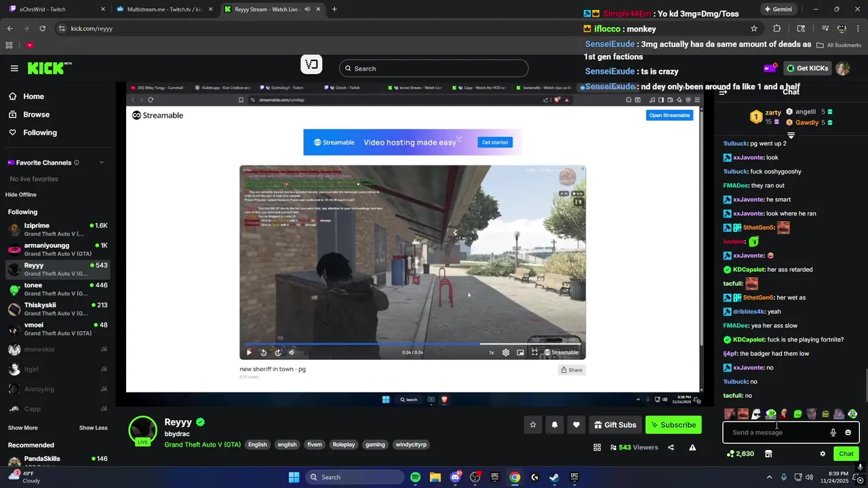
Task: Open the emoji picker in chat box
Action: pos(848,432)
